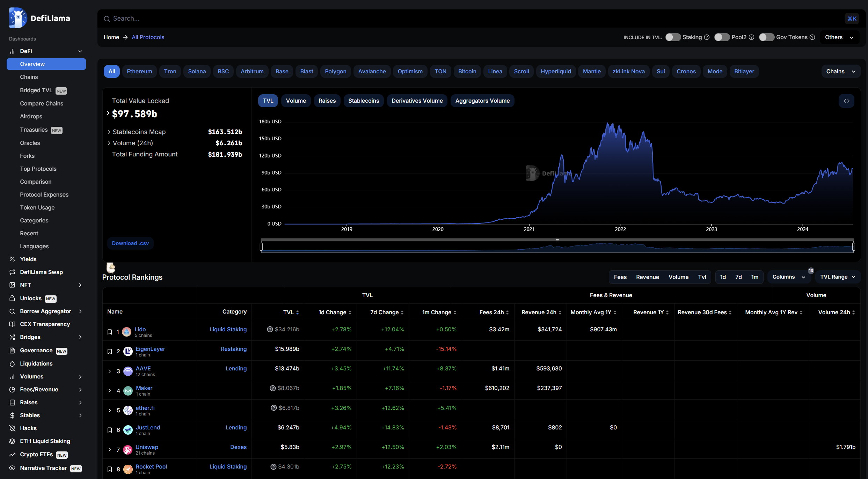This screenshot has width=868, height=479.
Task: Switch to the Stablecoins chart tab
Action: [x=363, y=101]
